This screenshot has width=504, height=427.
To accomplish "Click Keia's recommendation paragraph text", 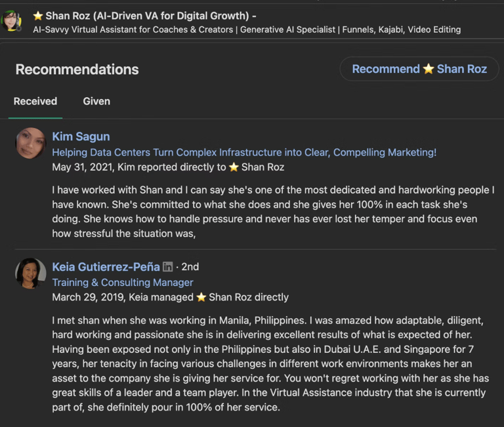I will point(269,363).
